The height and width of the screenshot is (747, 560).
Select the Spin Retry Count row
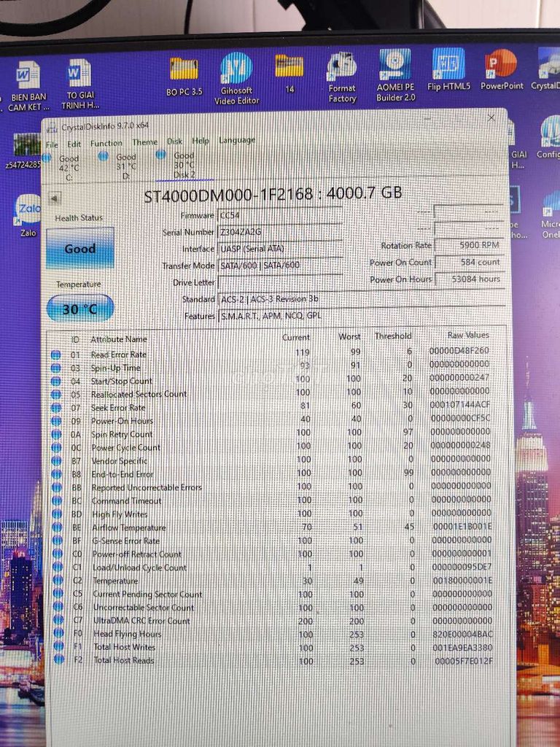(271, 433)
